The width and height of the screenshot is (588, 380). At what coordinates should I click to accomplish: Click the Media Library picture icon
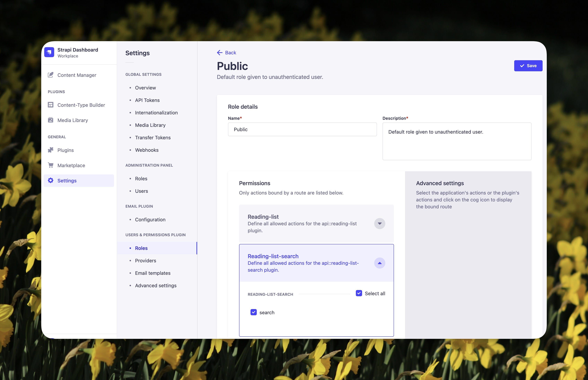[x=51, y=120]
